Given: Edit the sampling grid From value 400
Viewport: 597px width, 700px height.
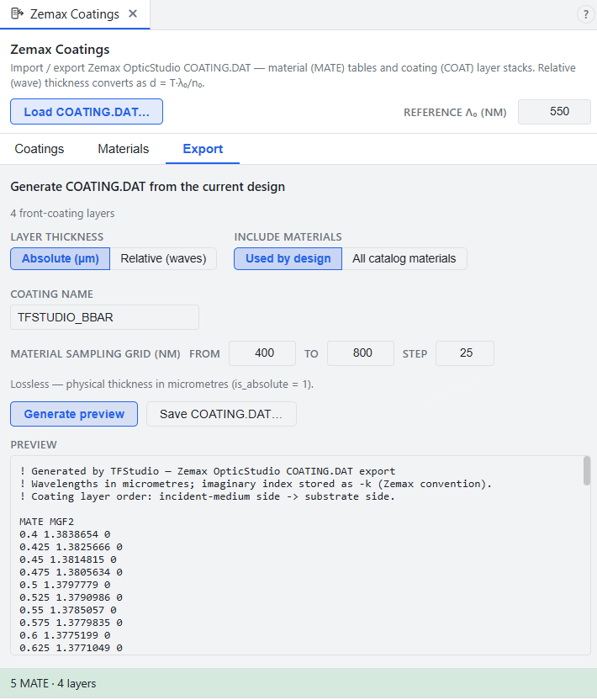Looking at the screenshot, I should pyautogui.click(x=262, y=353).
